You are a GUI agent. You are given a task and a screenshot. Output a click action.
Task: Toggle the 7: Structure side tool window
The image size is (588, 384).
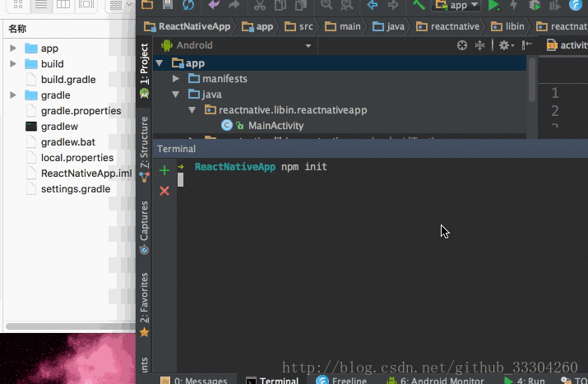[145, 149]
